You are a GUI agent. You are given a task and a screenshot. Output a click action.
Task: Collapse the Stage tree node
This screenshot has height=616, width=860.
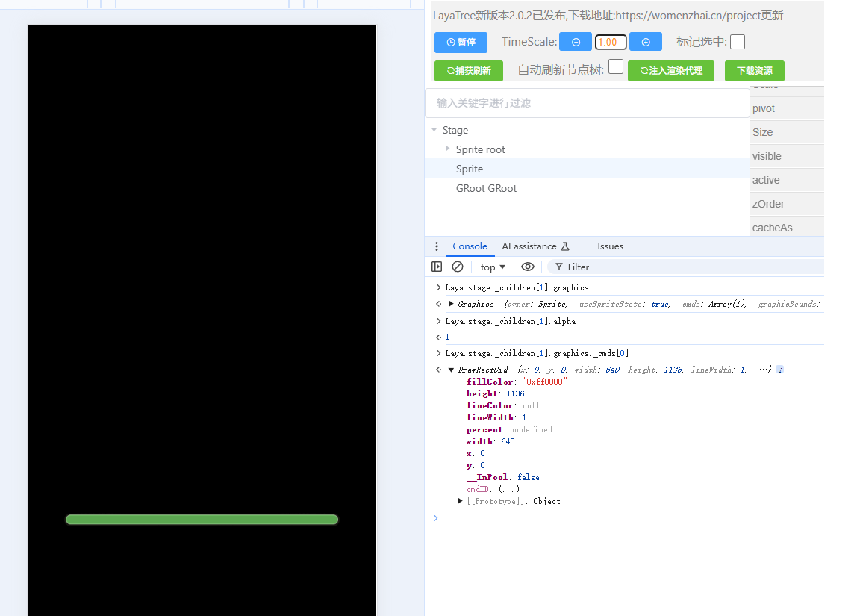click(x=434, y=130)
